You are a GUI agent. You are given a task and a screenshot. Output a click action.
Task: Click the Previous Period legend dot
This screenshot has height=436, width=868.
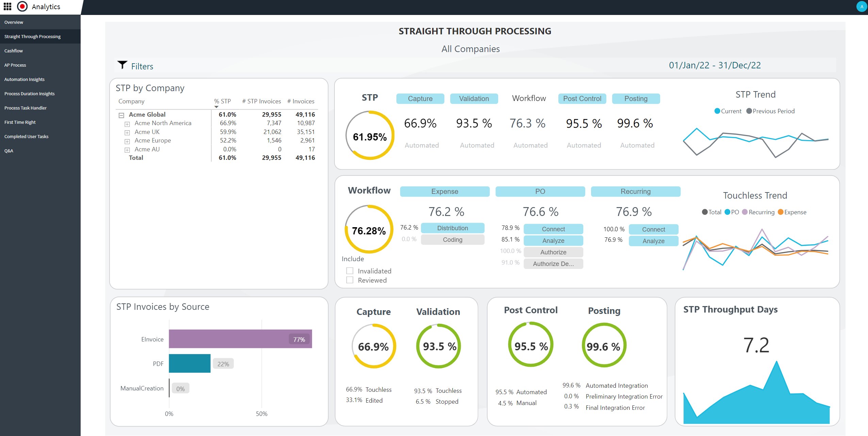[749, 111]
